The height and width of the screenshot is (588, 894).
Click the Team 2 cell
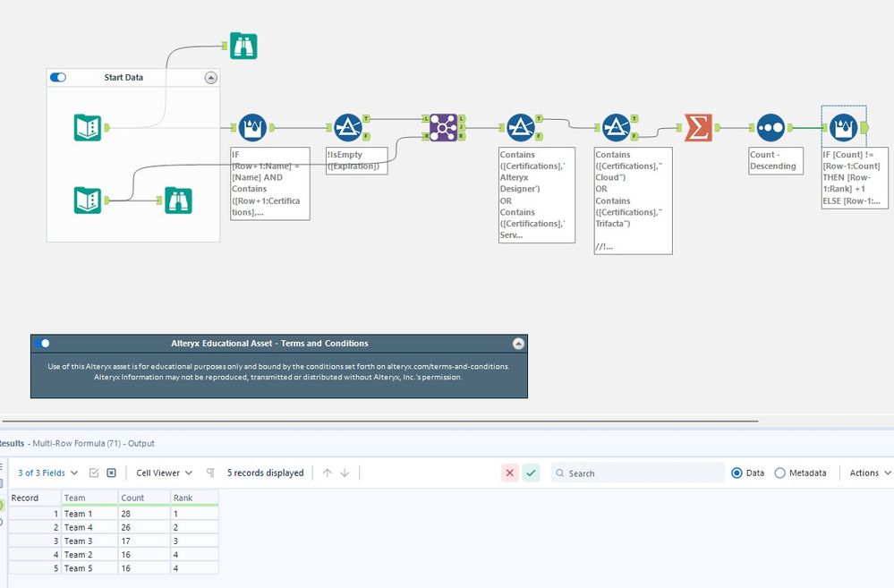click(89, 554)
